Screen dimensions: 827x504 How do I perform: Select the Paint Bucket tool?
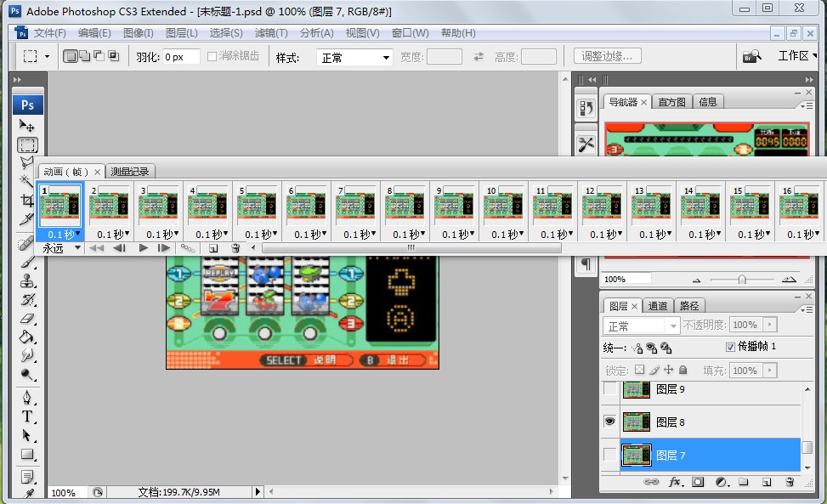27,337
